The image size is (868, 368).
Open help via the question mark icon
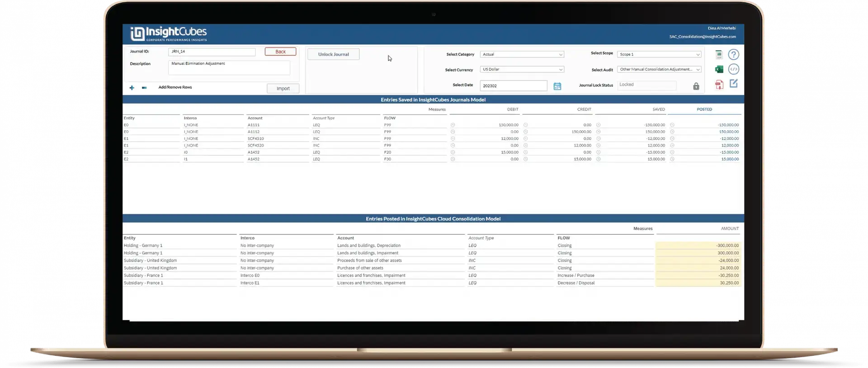[x=734, y=54]
